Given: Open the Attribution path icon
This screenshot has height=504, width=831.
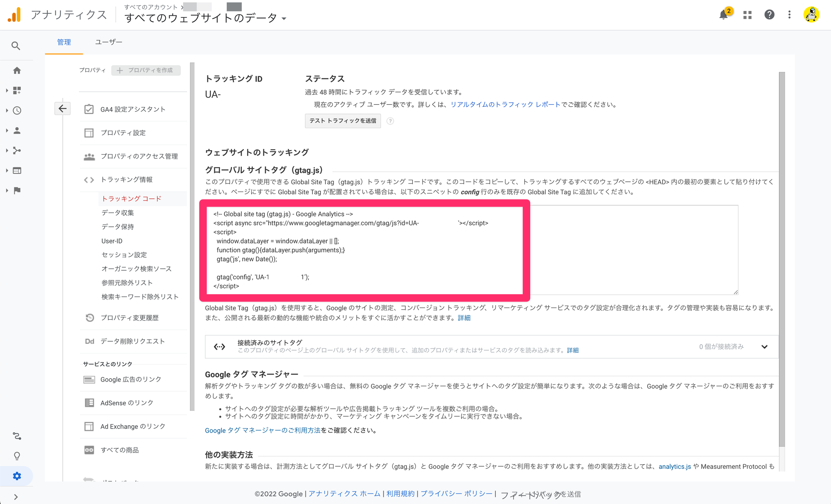Looking at the screenshot, I should click(x=17, y=436).
